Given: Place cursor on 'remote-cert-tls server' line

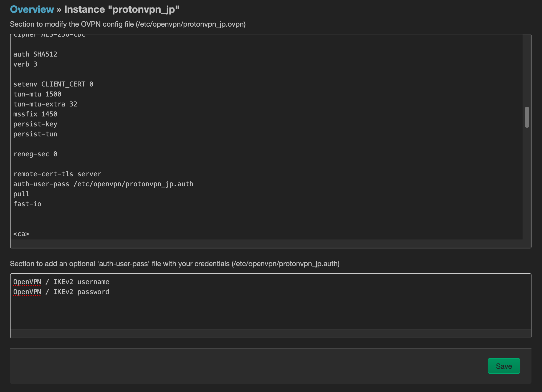Looking at the screenshot, I should click(57, 174).
